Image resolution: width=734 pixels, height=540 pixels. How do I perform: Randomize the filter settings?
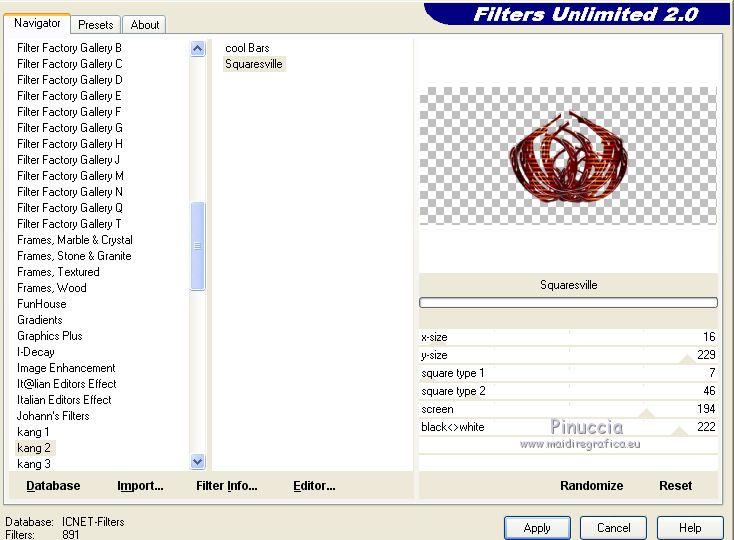[x=591, y=486]
